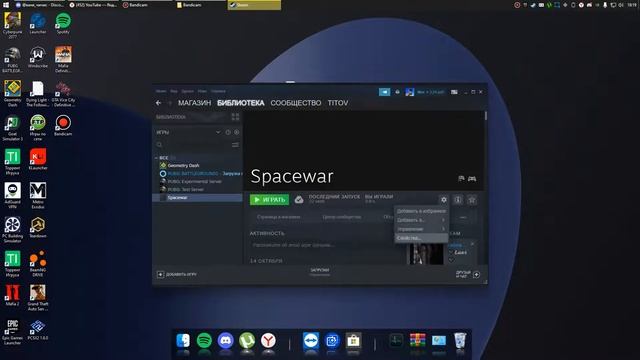640x360 pixels.
Task: Open AdGuard VPN desktop shortcut
Action: 13,196
